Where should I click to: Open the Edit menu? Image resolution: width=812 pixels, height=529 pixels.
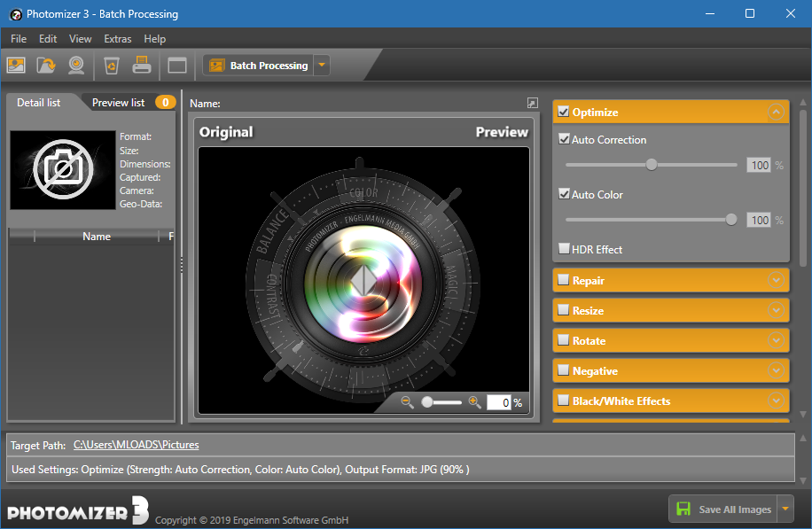(x=48, y=39)
